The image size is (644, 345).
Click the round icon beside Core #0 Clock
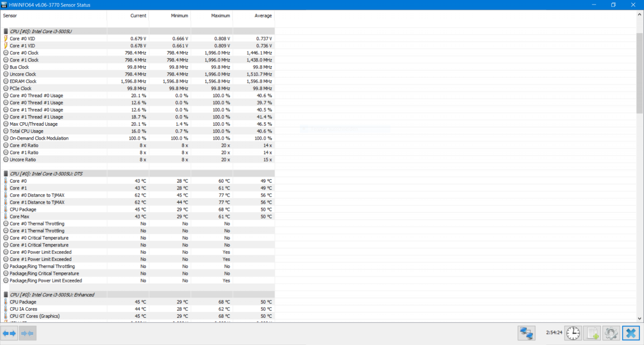(6, 53)
